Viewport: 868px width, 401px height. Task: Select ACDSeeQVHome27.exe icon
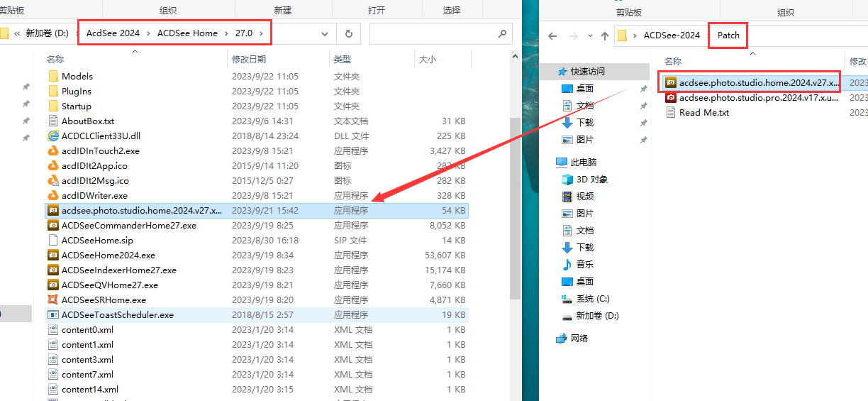53,285
